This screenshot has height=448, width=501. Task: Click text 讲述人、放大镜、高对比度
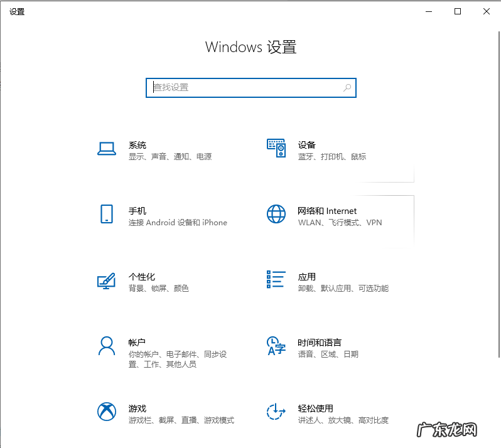click(343, 420)
